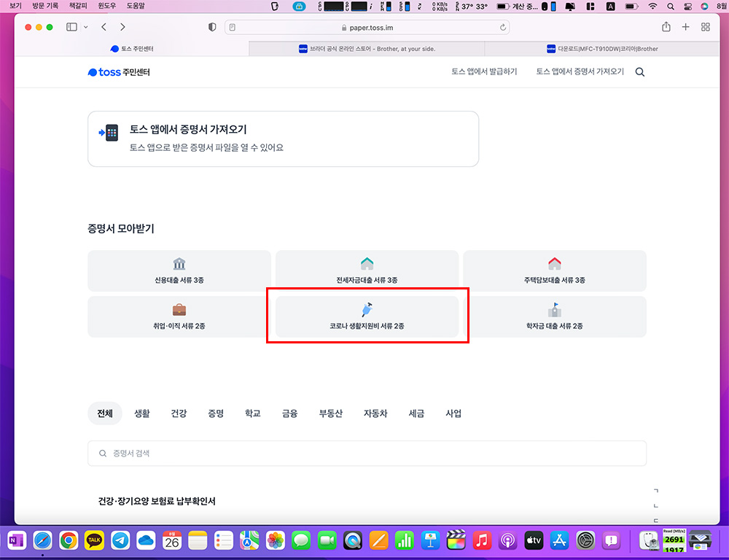Screen dimensions: 729x560
Task: Click 토스 앱에서 증명서 가져오기 header link
Action: pyautogui.click(x=580, y=71)
